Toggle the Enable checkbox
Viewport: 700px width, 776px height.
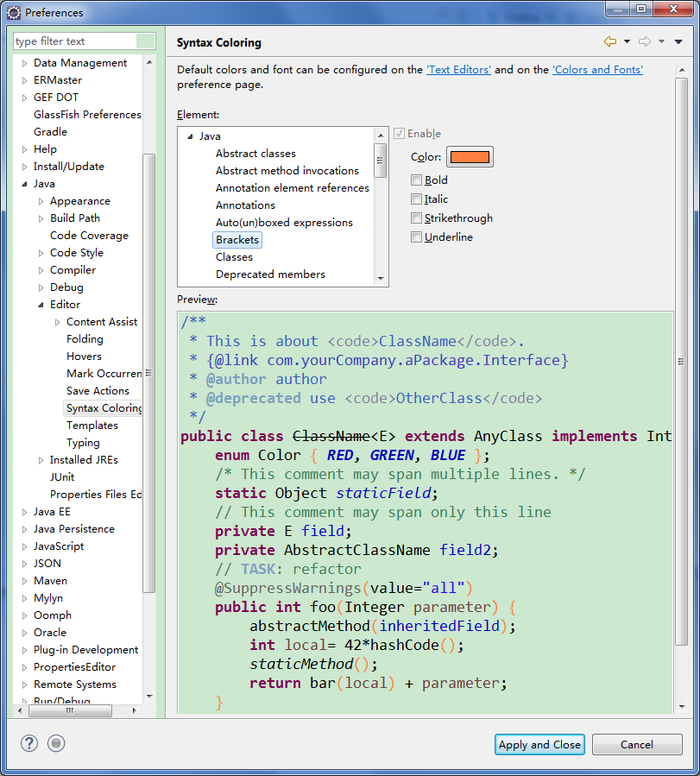click(400, 134)
